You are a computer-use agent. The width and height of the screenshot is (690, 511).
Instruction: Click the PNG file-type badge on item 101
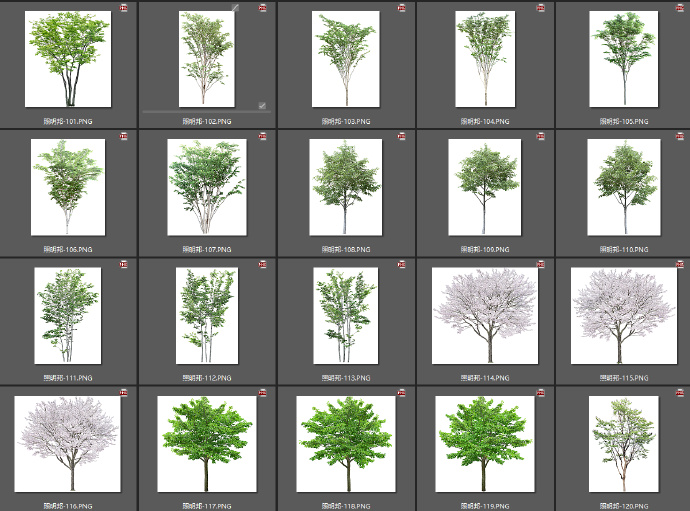124,8
